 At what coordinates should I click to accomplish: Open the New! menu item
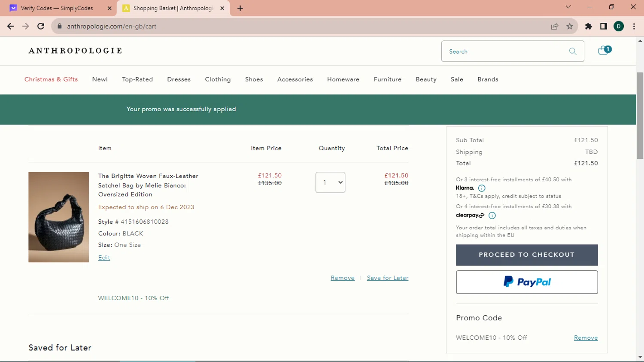(100, 79)
